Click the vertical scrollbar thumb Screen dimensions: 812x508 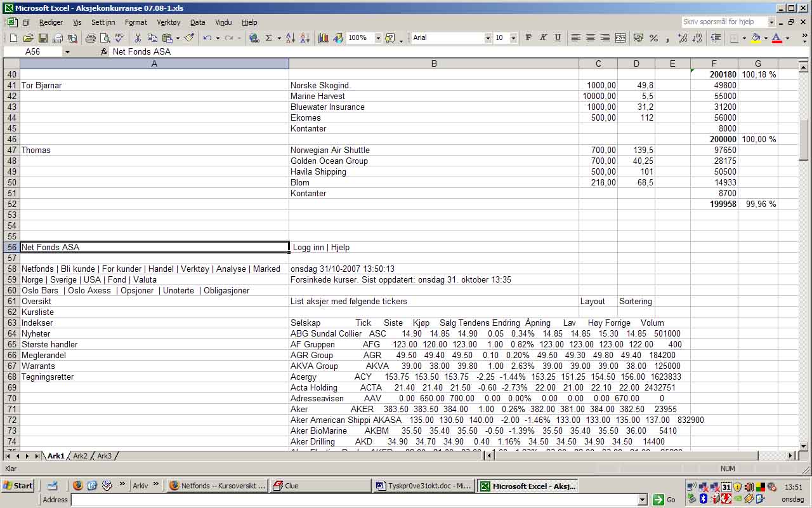tap(803, 139)
